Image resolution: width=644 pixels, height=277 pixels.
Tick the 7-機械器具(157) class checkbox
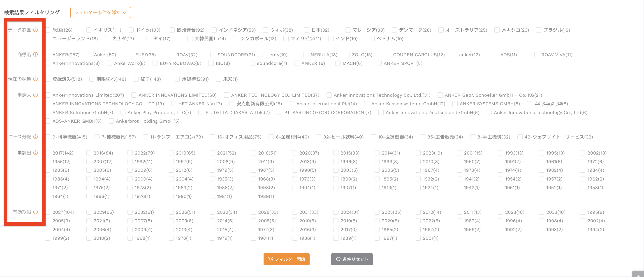tap(97, 137)
